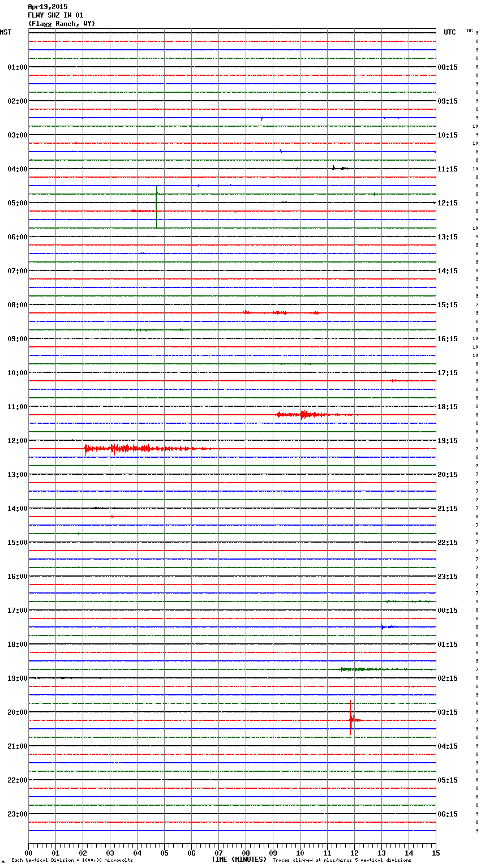
Task: Click the 10:15 UTC time label
Action: pos(448,135)
